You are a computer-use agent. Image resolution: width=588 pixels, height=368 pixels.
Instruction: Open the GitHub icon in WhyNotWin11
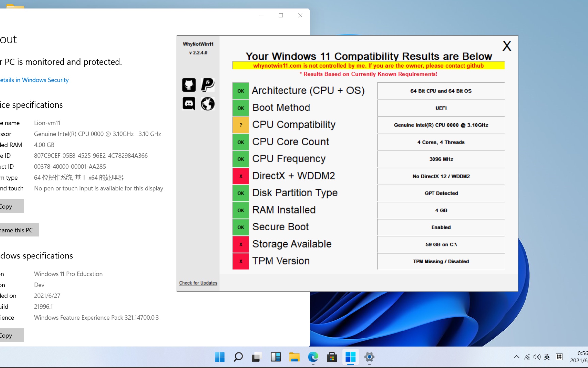[189, 85]
